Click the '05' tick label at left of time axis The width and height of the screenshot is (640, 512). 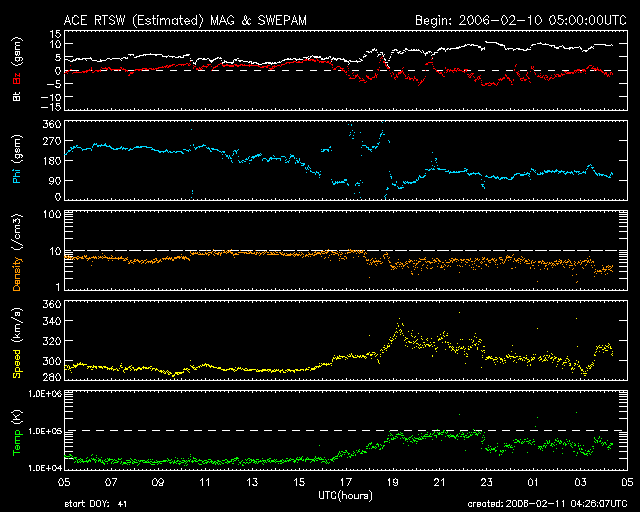64,482
